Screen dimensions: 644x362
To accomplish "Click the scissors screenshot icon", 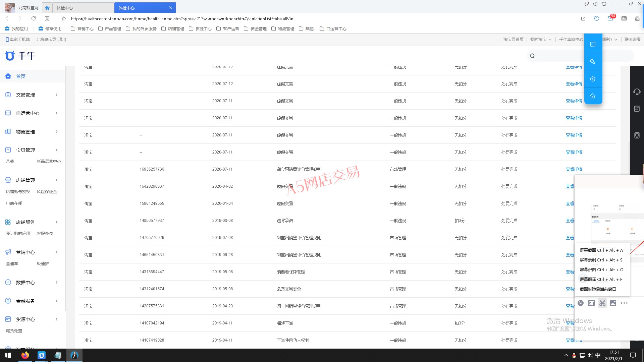I will click(x=602, y=303).
